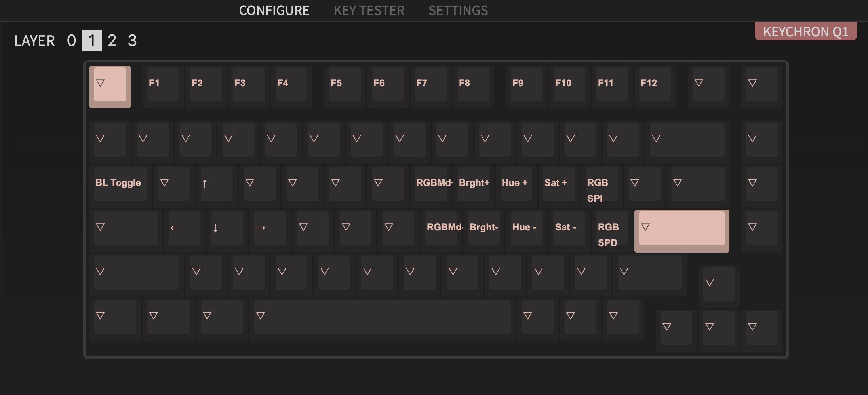Select the F8 key
Screen dimensions: 868x395
473,87
